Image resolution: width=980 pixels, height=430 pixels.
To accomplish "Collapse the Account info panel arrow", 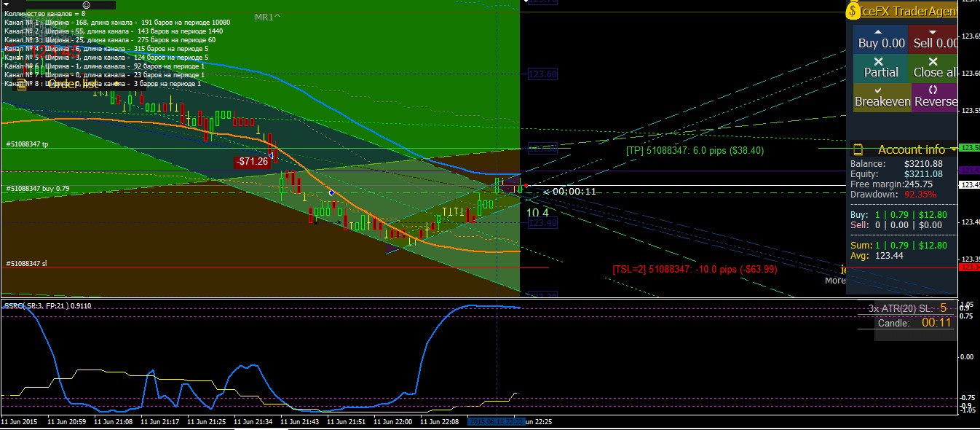I will click(953, 149).
